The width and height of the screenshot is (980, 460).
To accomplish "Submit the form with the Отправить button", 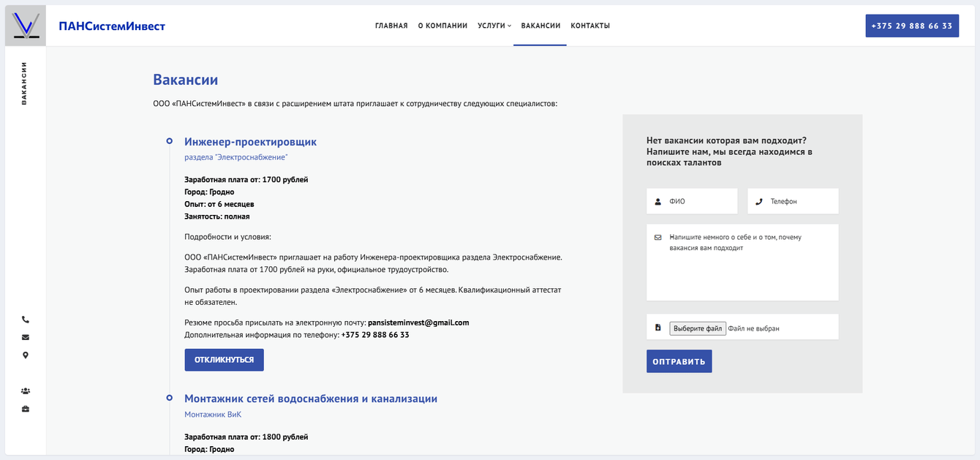I will [x=679, y=361].
